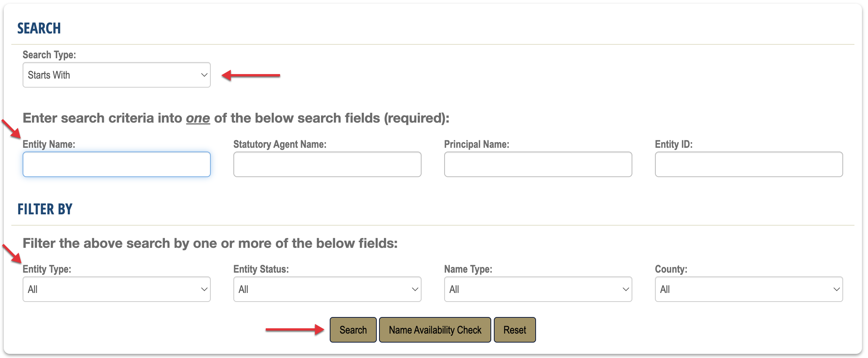This screenshot has width=868, height=358.
Task: Click the underlined word "one" in instructions
Action: pos(198,118)
